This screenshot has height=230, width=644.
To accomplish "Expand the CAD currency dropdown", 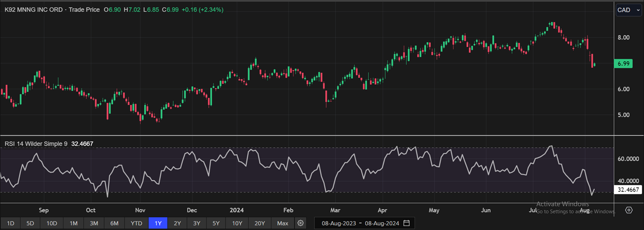I will (x=628, y=10).
